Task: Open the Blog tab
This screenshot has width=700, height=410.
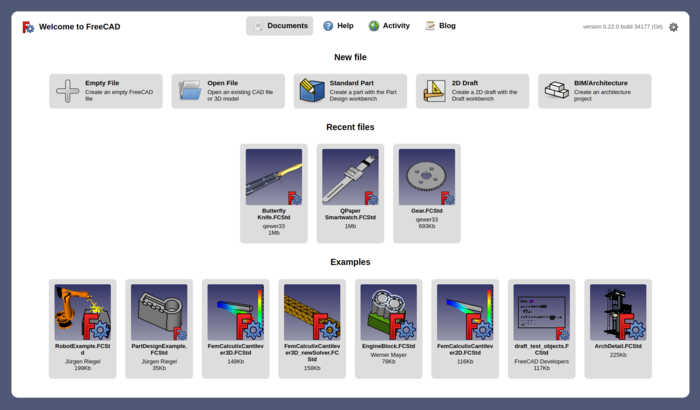Action: (440, 26)
